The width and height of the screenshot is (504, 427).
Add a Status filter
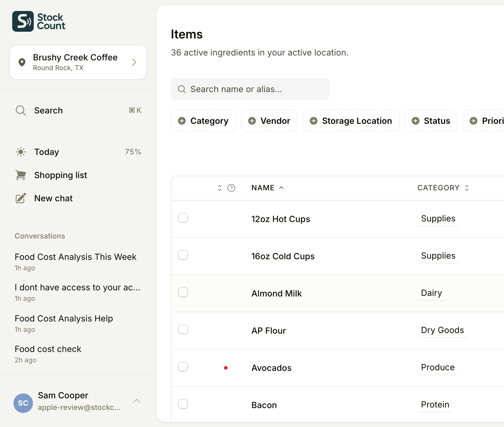pyautogui.click(x=431, y=121)
